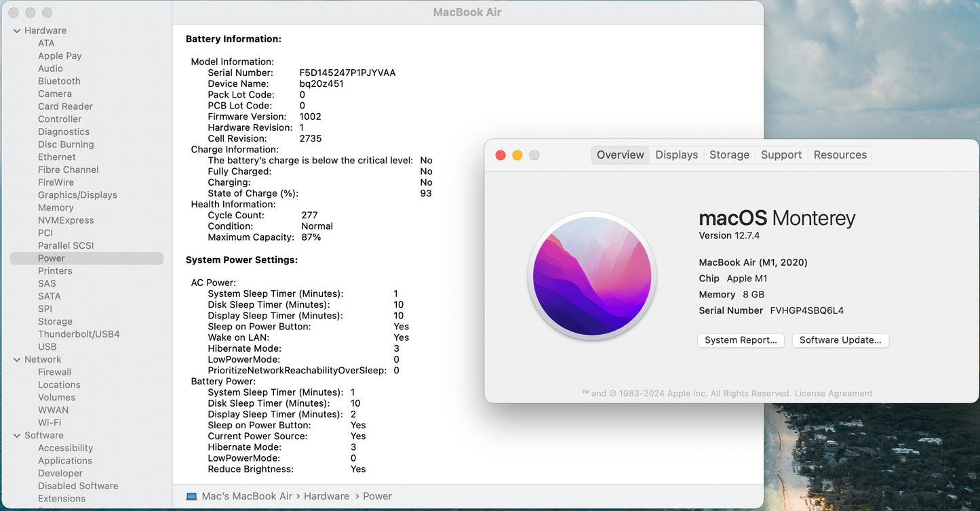Switch to the Displays tab
Viewport: 980px width, 511px height.
[676, 155]
